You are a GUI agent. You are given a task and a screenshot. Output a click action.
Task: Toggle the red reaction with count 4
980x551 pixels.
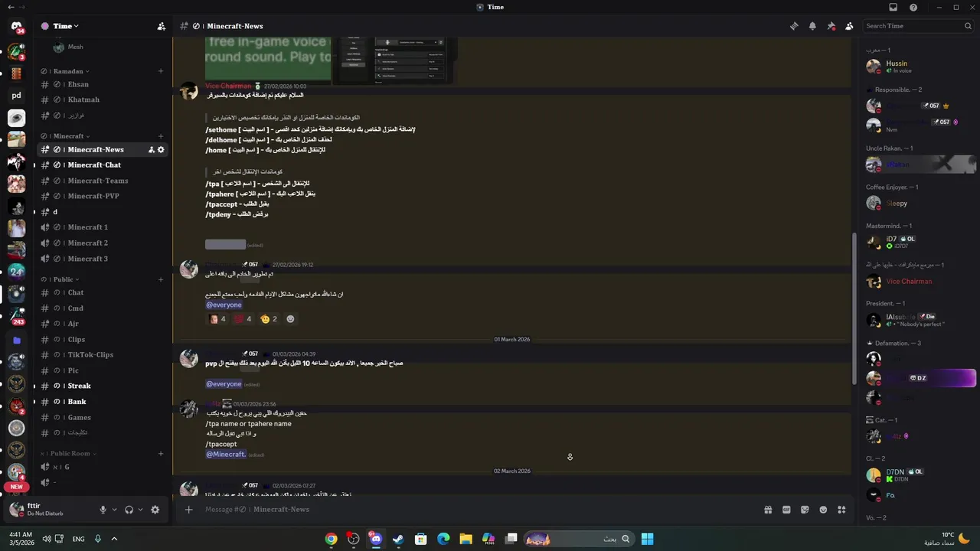[x=243, y=319]
